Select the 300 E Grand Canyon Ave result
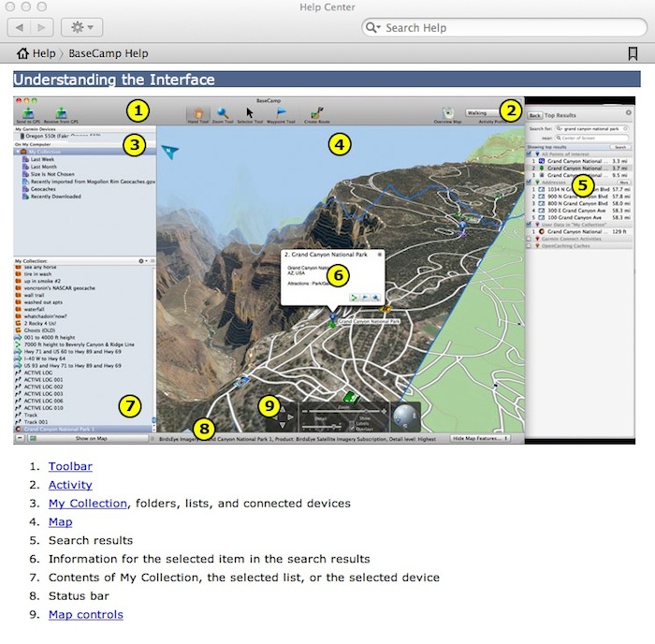This screenshot has height=644, width=655. pos(579,211)
